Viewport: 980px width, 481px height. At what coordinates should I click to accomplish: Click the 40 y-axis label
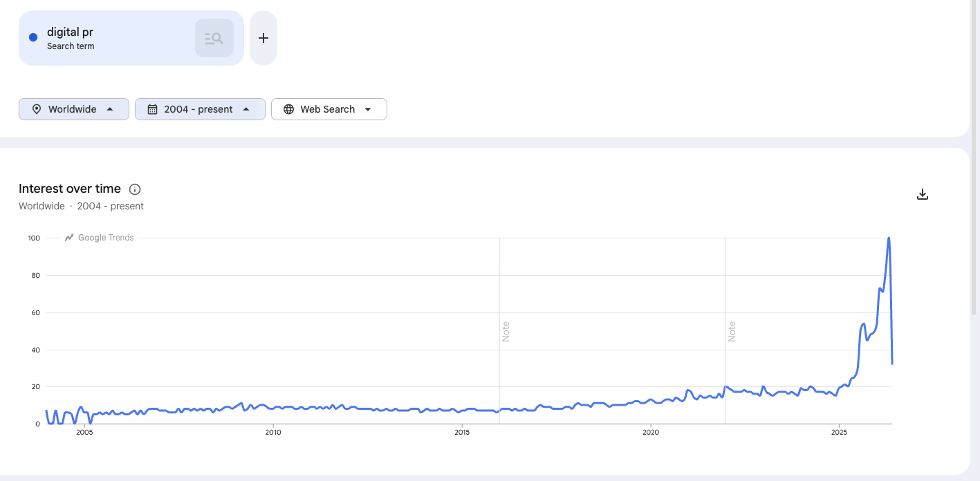pyautogui.click(x=36, y=350)
